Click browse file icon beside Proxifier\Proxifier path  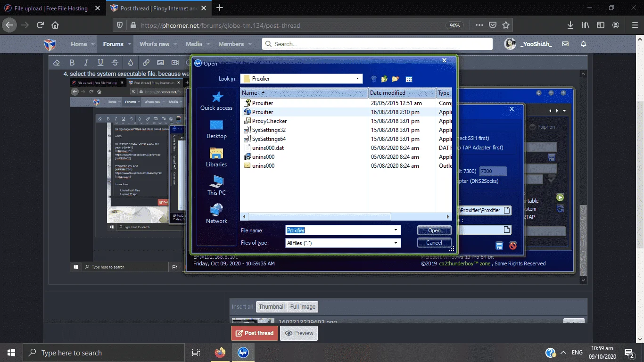tap(507, 210)
